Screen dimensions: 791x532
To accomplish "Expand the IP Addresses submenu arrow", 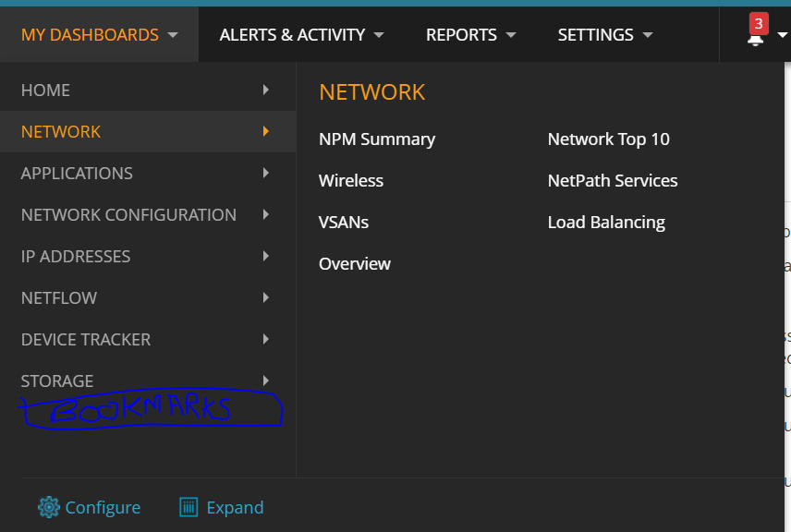I will 266,256.
